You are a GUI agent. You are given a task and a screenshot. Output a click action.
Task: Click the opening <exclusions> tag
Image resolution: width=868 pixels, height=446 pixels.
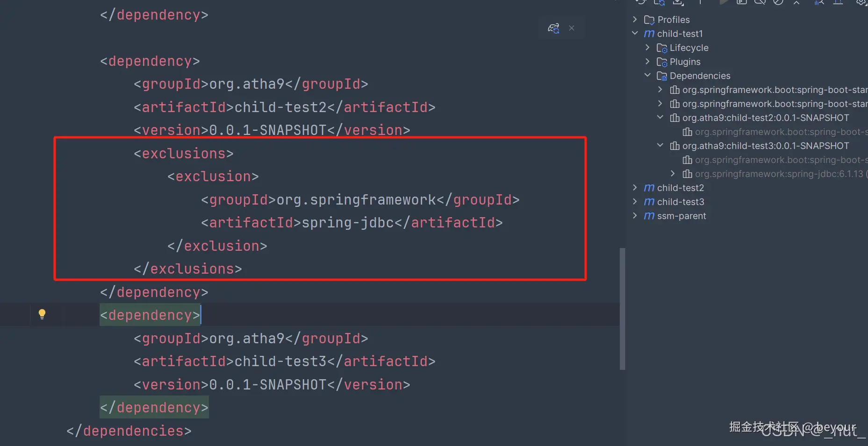(184, 154)
